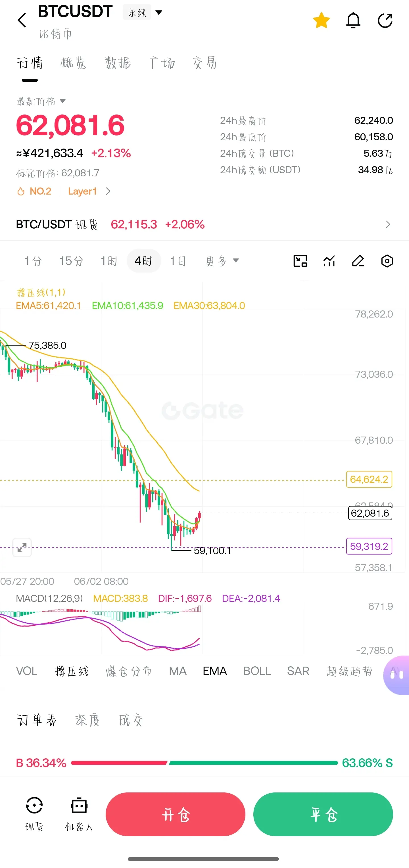Open price alert bell icon
The height and width of the screenshot is (868, 409).
[353, 20]
